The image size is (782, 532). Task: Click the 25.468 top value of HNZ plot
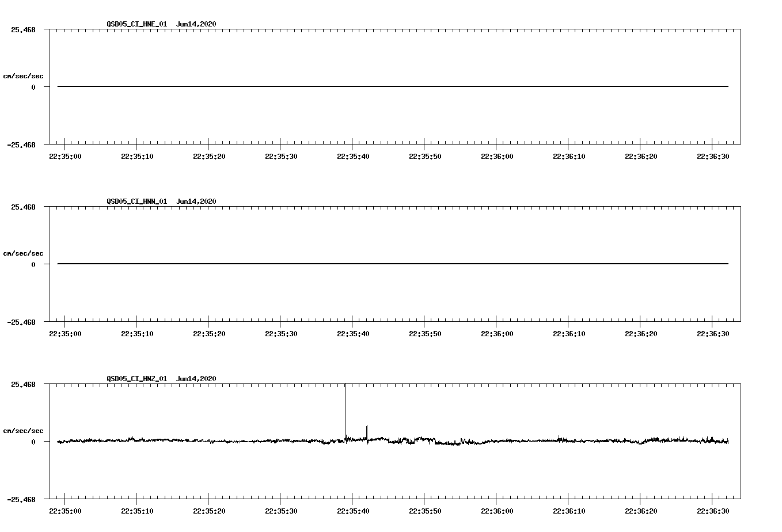(x=23, y=384)
